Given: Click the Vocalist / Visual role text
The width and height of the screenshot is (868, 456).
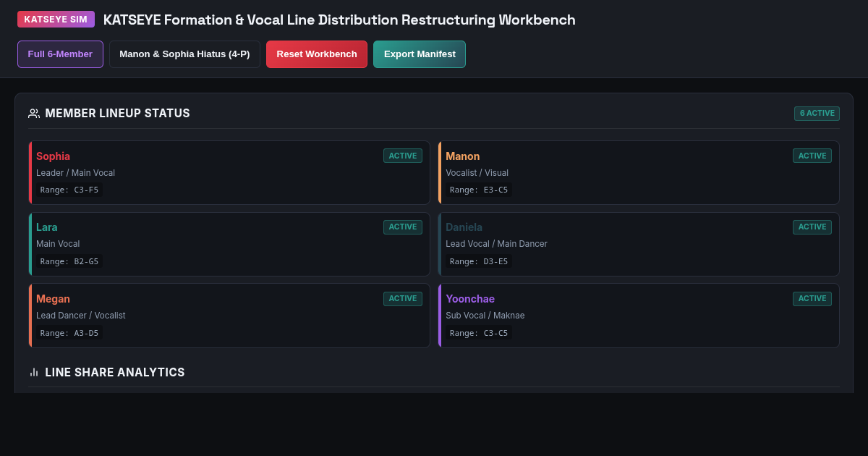Looking at the screenshot, I should tap(477, 173).
